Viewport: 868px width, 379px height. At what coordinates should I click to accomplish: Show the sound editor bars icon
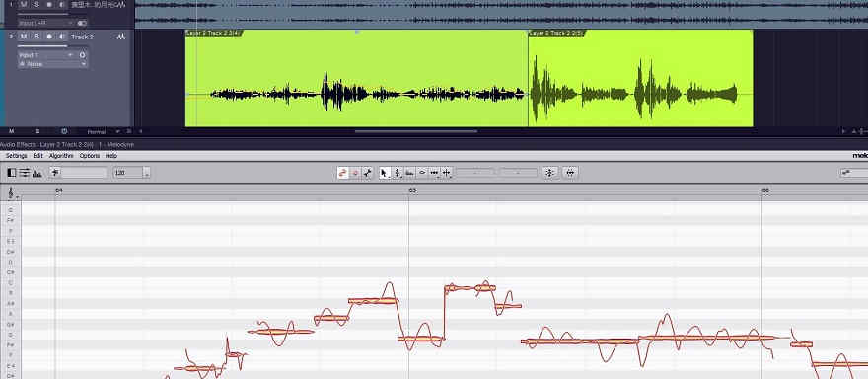coord(37,173)
